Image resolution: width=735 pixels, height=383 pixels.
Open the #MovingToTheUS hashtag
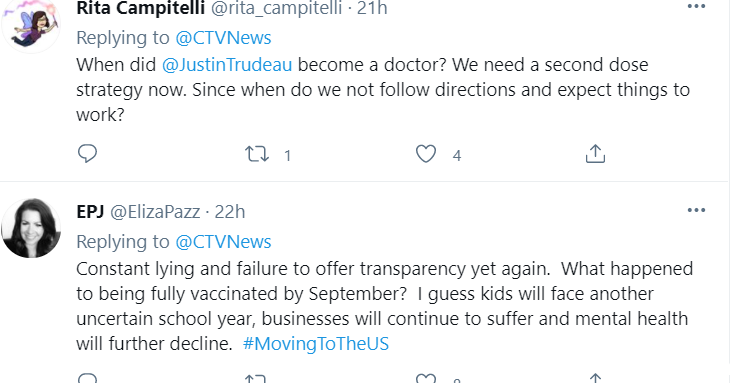click(316, 344)
